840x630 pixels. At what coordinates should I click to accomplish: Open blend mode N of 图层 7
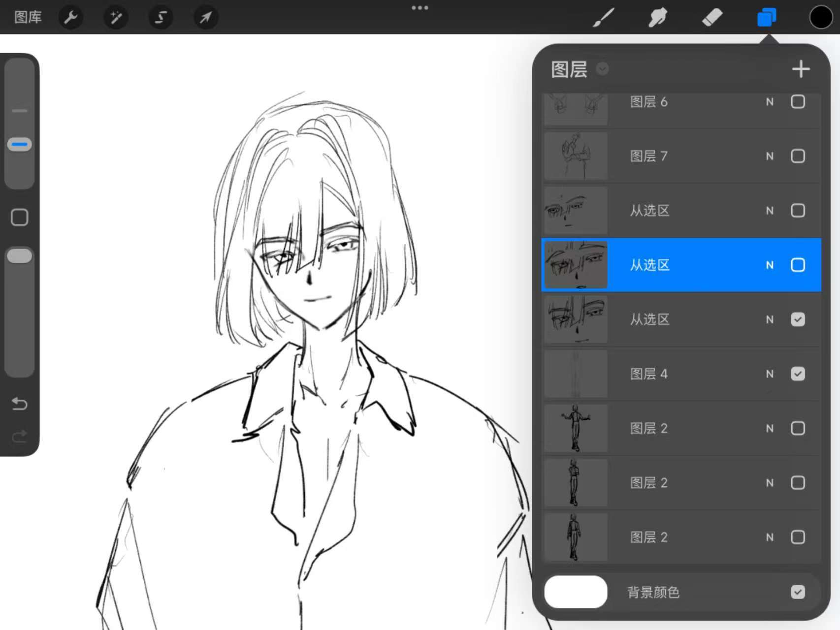pyautogui.click(x=770, y=157)
